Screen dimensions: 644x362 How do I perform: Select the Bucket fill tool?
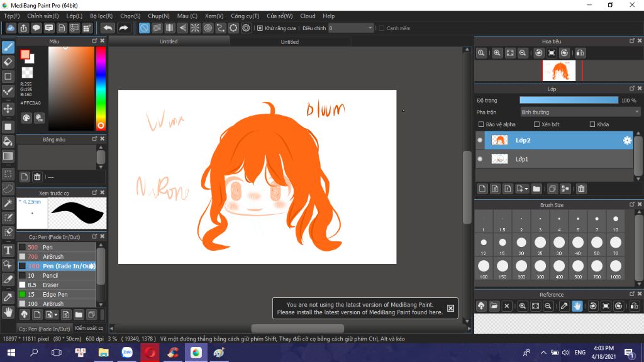[x=8, y=141]
